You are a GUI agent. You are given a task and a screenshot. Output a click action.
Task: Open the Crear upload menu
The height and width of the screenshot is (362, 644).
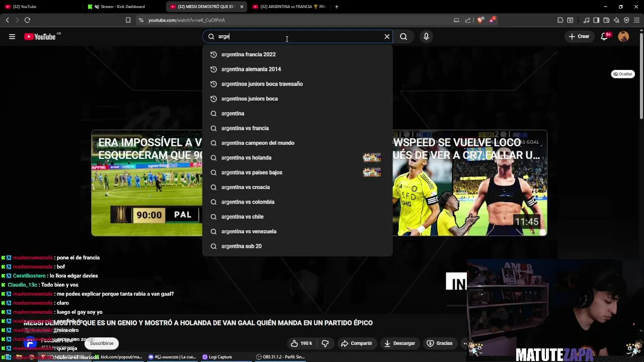[x=579, y=36]
